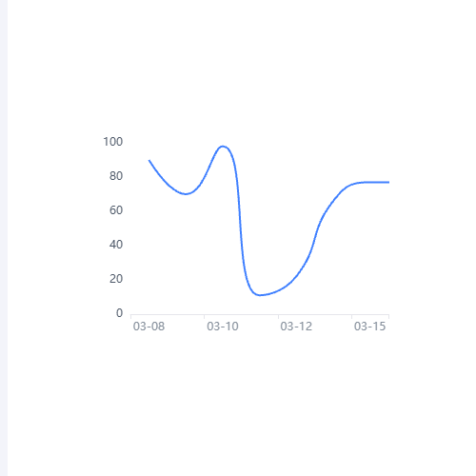The height and width of the screenshot is (476, 476).
Task: Click the 20 y-axis value label
Action: 116,279
